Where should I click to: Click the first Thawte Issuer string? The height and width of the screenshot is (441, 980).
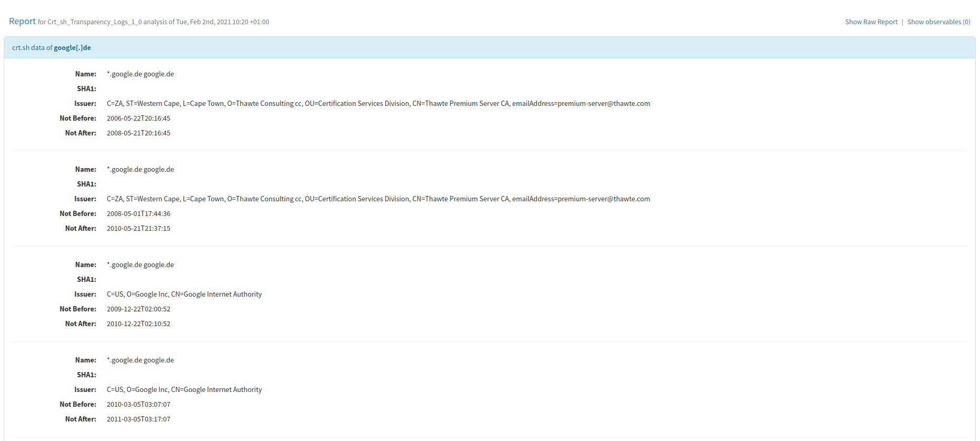tap(378, 104)
